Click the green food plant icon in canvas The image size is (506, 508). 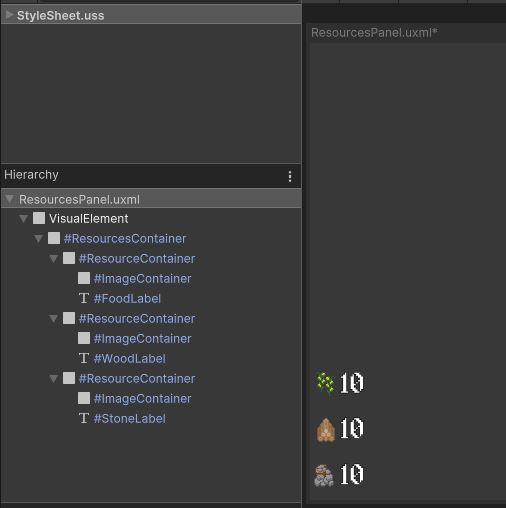325,383
